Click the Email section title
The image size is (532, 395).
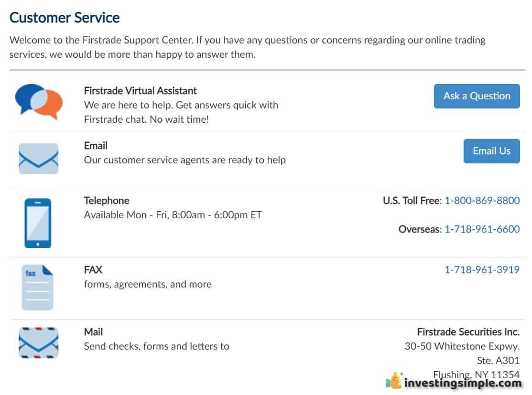click(x=96, y=146)
